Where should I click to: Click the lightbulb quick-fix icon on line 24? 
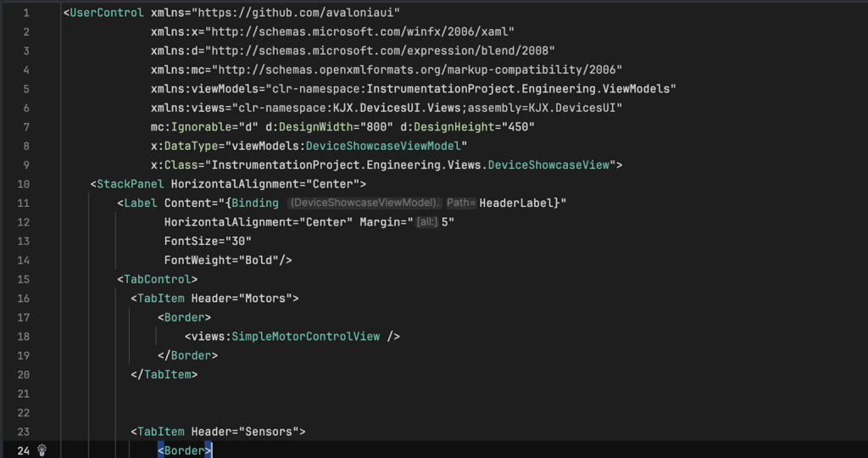(x=42, y=450)
